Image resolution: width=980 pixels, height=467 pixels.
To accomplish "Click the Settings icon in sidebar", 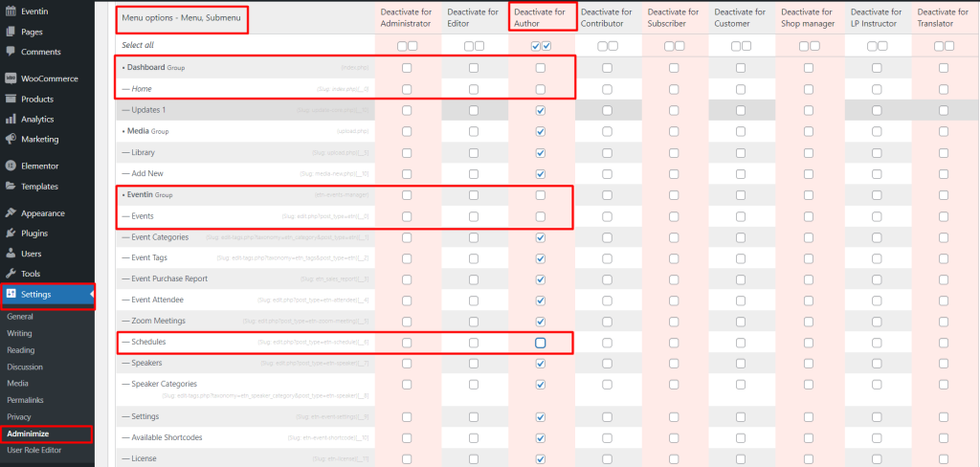I will click(11, 295).
